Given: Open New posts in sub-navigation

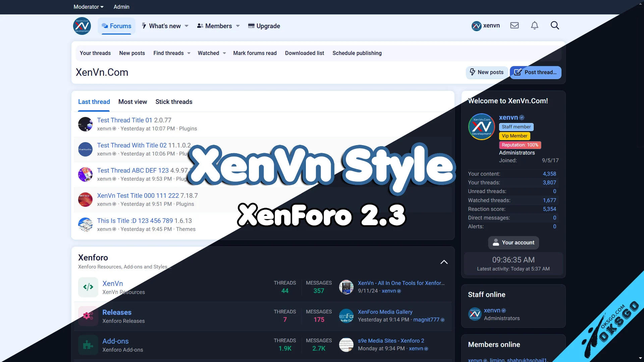Looking at the screenshot, I should 132,53.
